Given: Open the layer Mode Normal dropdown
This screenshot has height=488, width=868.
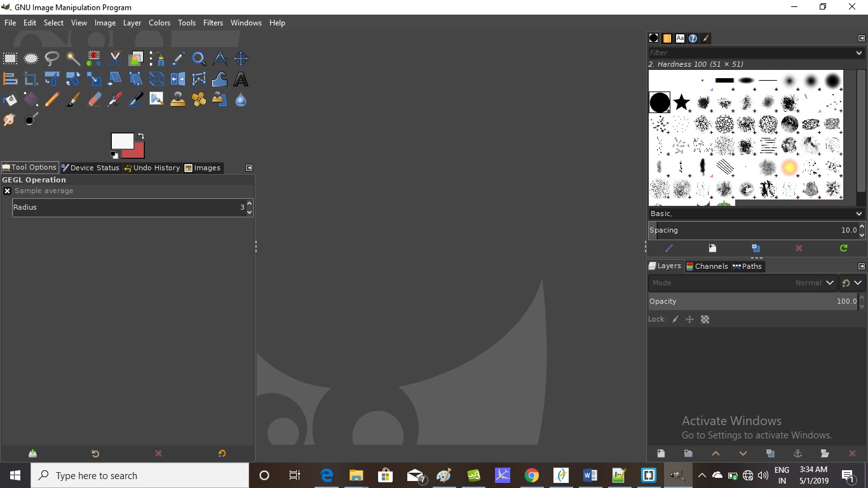Looking at the screenshot, I should (x=742, y=283).
